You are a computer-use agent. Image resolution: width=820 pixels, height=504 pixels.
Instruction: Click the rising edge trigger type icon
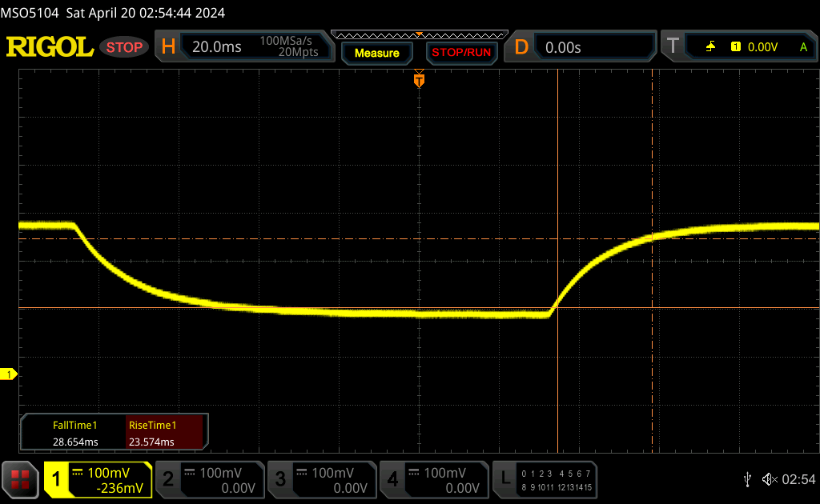pyautogui.click(x=710, y=47)
